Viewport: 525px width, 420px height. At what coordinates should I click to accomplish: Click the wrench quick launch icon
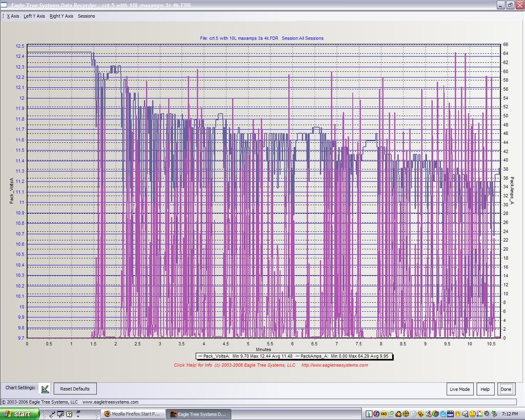[52, 414]
